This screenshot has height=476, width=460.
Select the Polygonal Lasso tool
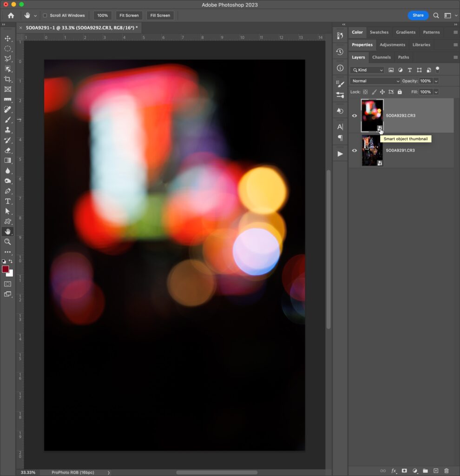[x=7, y=59]
